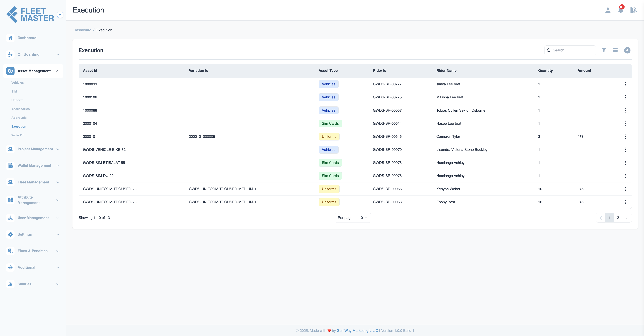This screenshot has width=644, height=336.
Task: Open row actions for asset 1000099
Action: click(x=625, y=84)
